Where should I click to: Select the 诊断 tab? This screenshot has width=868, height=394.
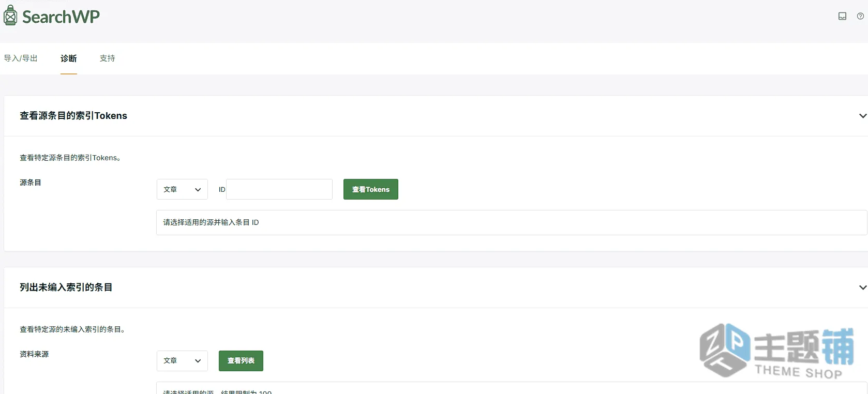(69, 58)
